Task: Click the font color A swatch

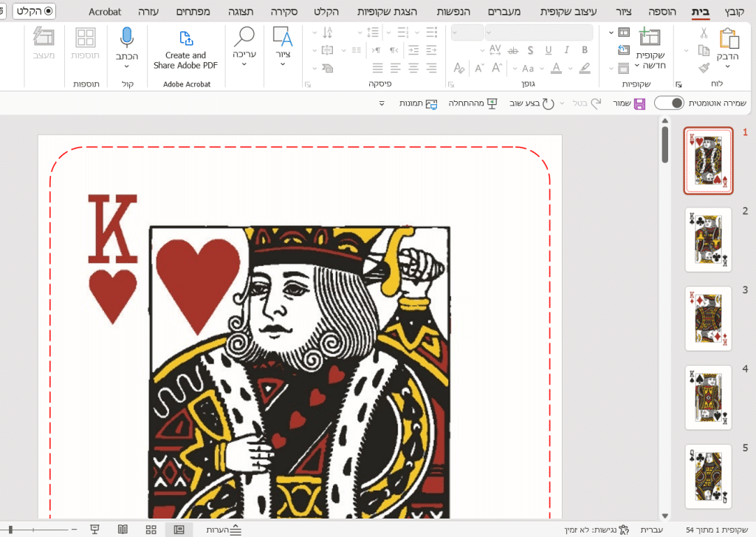Action: tap(557, 68)
